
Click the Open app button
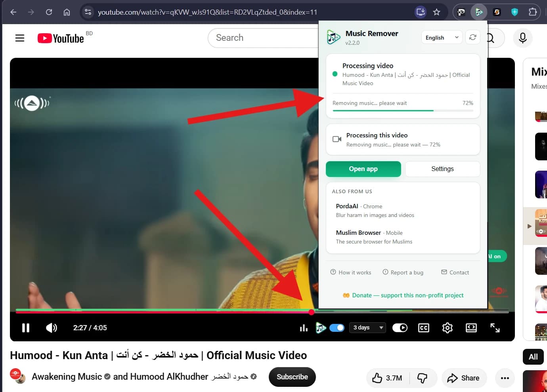click(363, 169)
